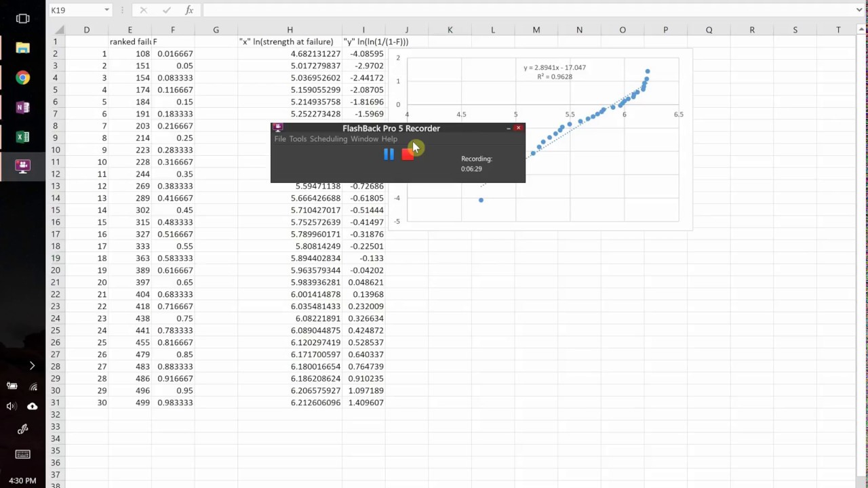The height and width of the screenshot is (488, 868).
Task: Click cell with value 0.983333
Action: tap(173, 403)
